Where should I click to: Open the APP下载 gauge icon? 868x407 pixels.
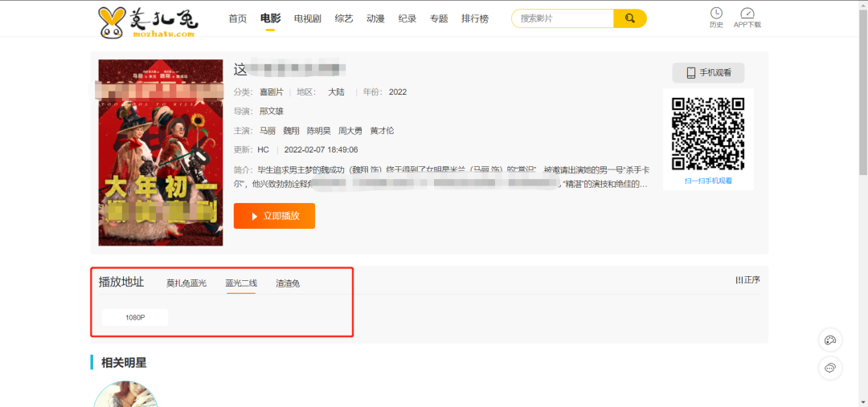[x=747, y=18]
